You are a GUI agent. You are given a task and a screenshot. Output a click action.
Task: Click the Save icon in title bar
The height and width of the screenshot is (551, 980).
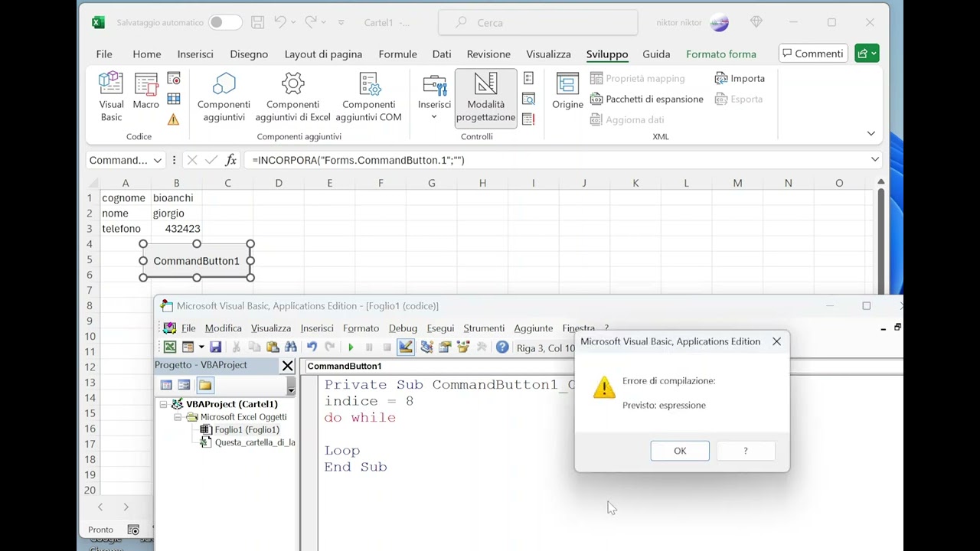click(258, 22)
